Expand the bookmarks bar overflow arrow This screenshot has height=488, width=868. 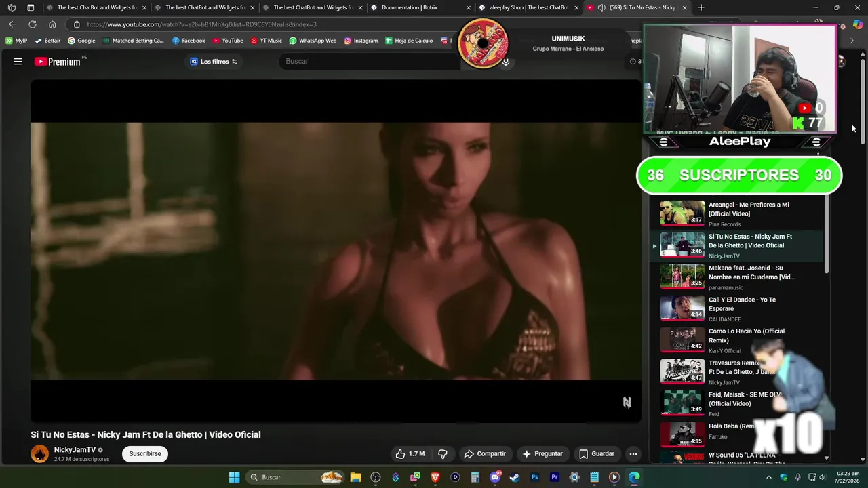click(x=852, y=41)
